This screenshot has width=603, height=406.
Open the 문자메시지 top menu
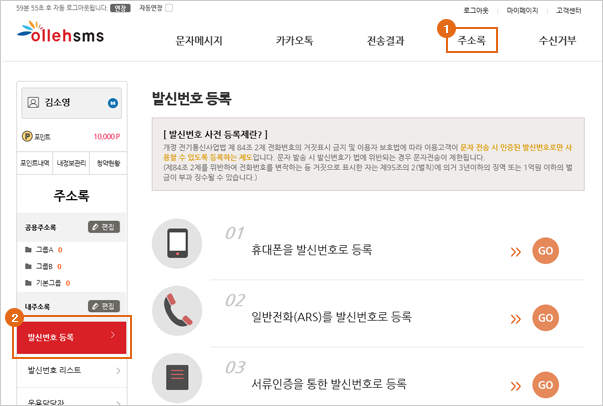click(199, 40)
